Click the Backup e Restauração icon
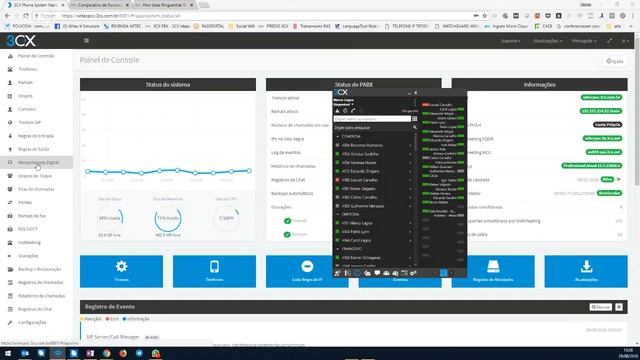The width and height of the screenshot is (640, 360). coord(10,269)
